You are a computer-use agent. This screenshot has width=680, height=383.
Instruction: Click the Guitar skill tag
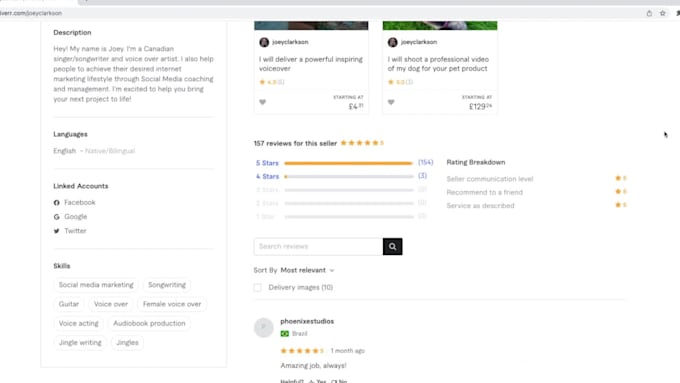[69, 304]
